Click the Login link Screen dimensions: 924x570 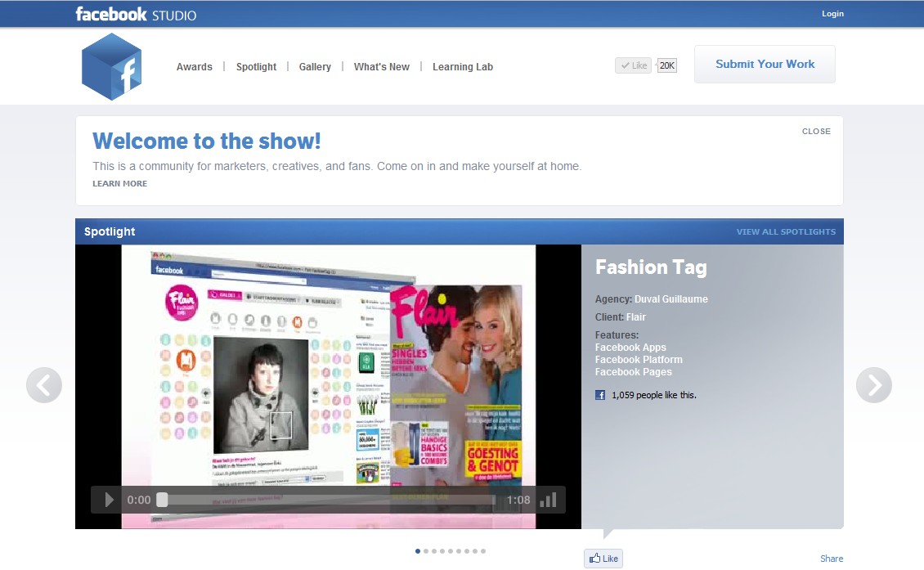click(832, 14)
